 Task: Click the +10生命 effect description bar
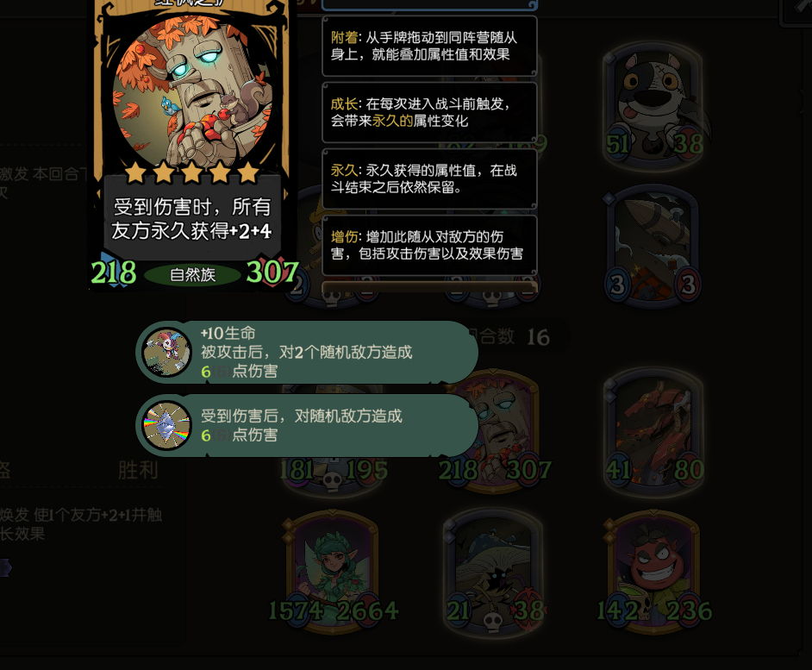[x=307, y=353]
